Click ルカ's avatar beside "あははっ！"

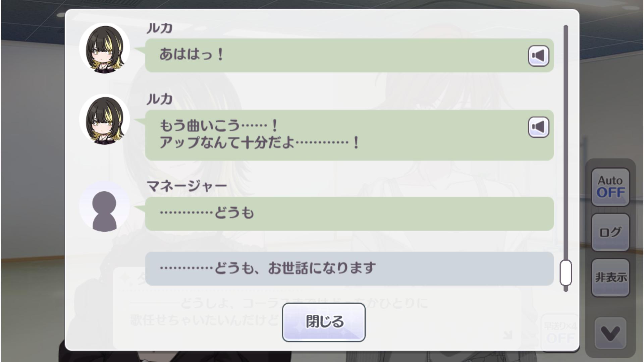click(105, 48)
